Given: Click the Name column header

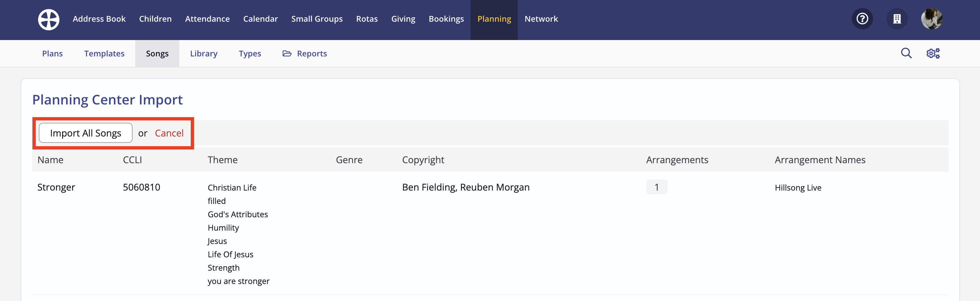Looking at the screenshot, I should click(x=50, y=160).
